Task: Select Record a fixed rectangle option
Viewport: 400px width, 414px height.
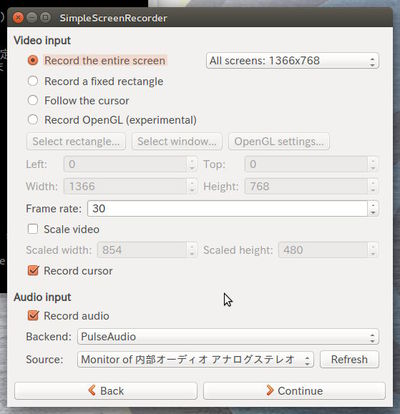Action: (33, 81)
